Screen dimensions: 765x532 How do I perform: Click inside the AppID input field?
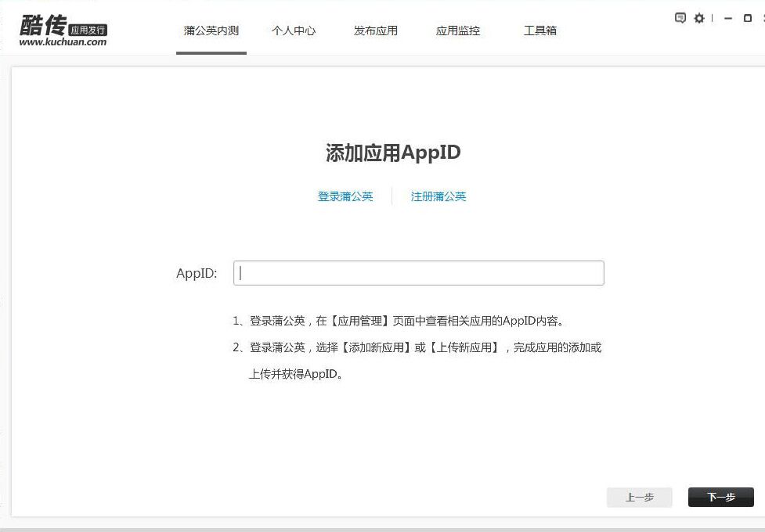tap(418, 272)
